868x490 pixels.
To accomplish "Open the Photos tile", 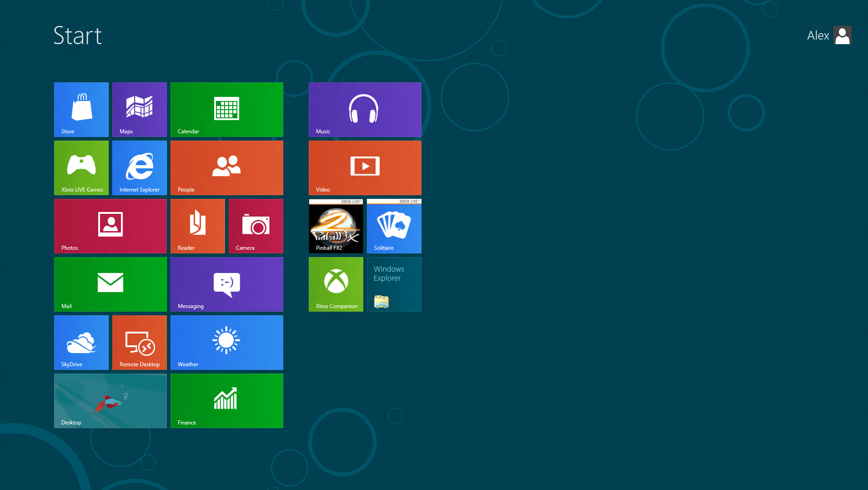I will [x=110, y=226].
